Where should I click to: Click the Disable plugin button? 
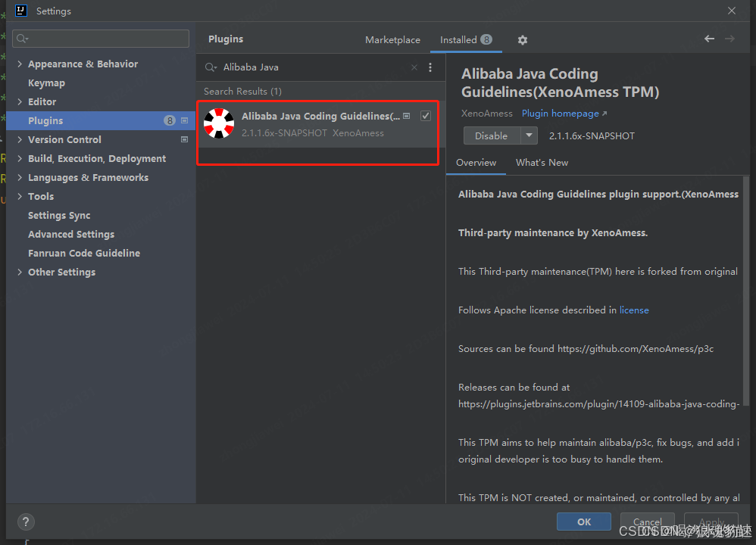(492, 135)
